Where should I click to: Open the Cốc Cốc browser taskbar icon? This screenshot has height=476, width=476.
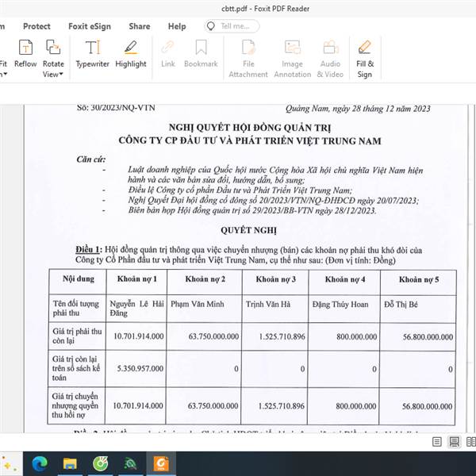[x=100, y=463]
